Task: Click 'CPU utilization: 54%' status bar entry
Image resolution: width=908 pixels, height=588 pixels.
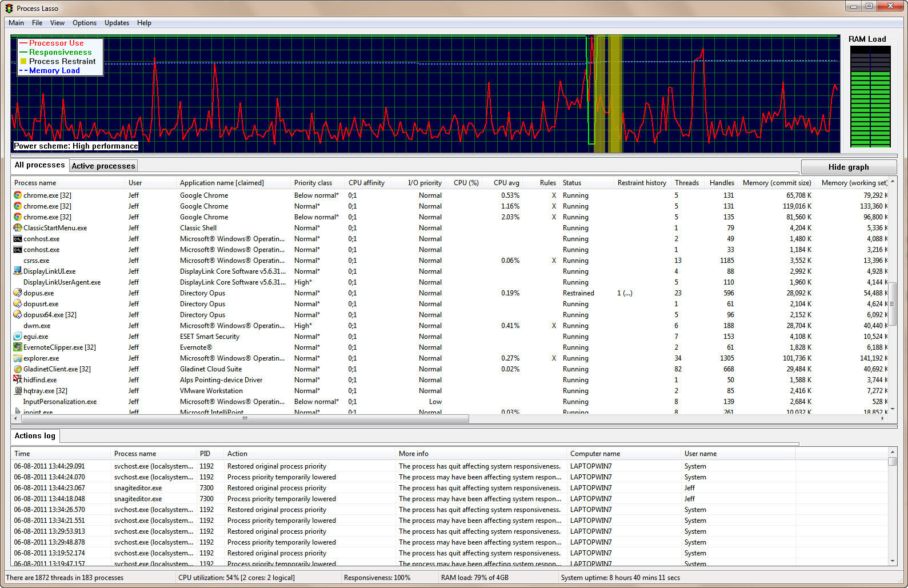Action: [237, 578]
